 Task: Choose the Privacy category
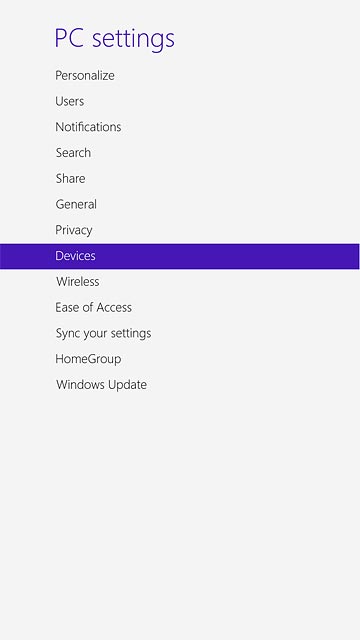pyautogui.click(x=74, y=230)
